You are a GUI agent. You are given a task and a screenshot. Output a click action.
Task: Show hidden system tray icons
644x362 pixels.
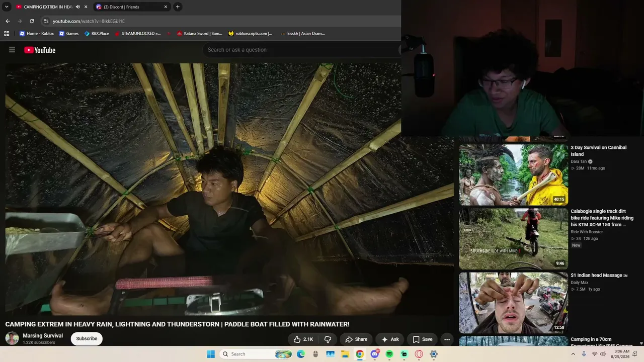point(573,354)
